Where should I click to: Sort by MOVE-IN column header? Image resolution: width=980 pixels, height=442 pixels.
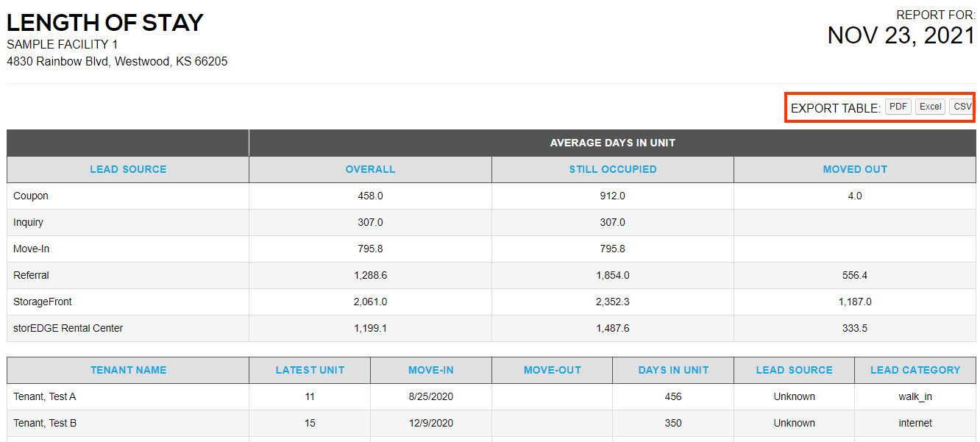pos(431,370)
